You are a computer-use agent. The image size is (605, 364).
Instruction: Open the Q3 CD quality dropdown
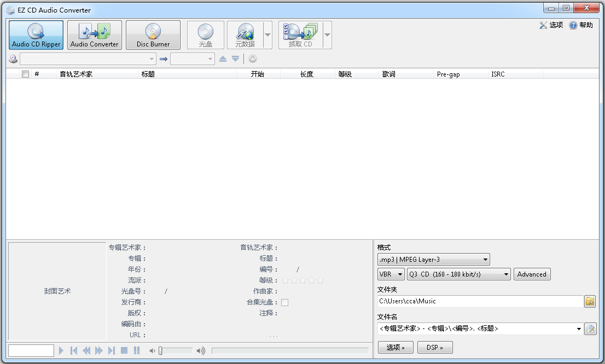[x=459, y=274]
